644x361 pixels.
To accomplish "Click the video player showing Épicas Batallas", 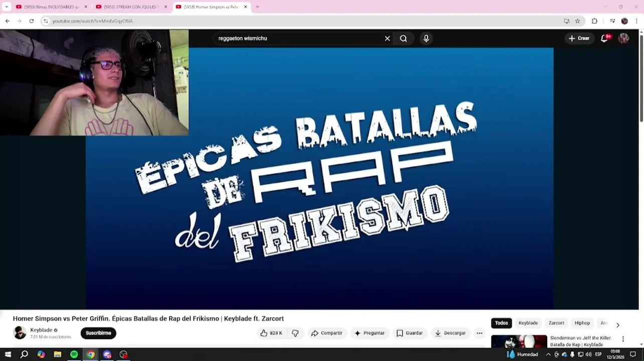I will tap(319, 178).
